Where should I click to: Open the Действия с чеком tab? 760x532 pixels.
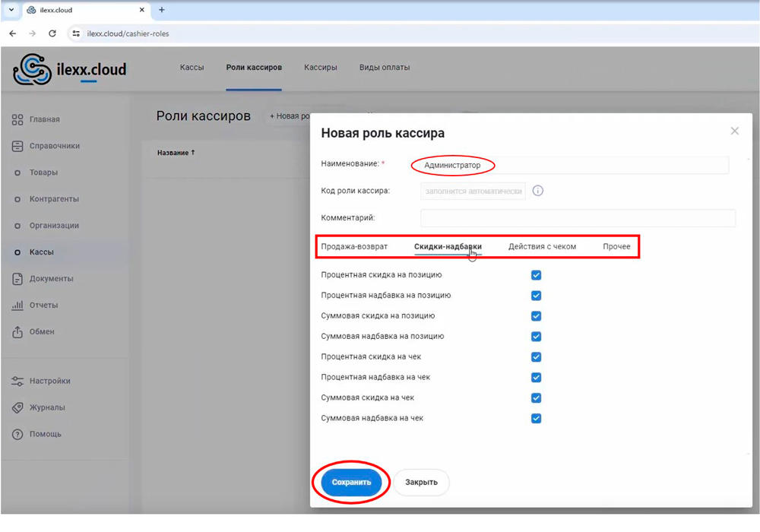click(542, 247)
